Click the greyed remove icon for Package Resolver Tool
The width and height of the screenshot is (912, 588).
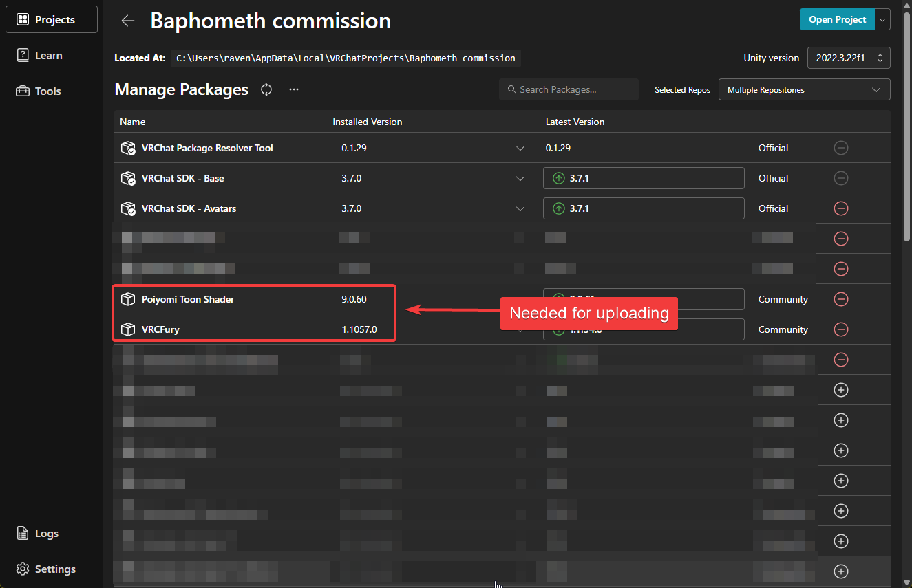[x=840, y=148]
